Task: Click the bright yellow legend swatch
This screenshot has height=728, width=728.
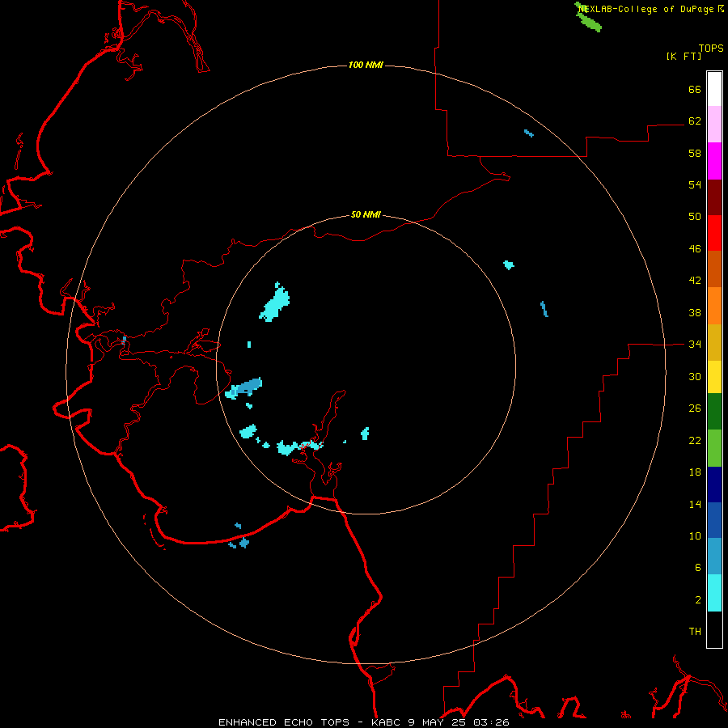Action: click(714, 377)
